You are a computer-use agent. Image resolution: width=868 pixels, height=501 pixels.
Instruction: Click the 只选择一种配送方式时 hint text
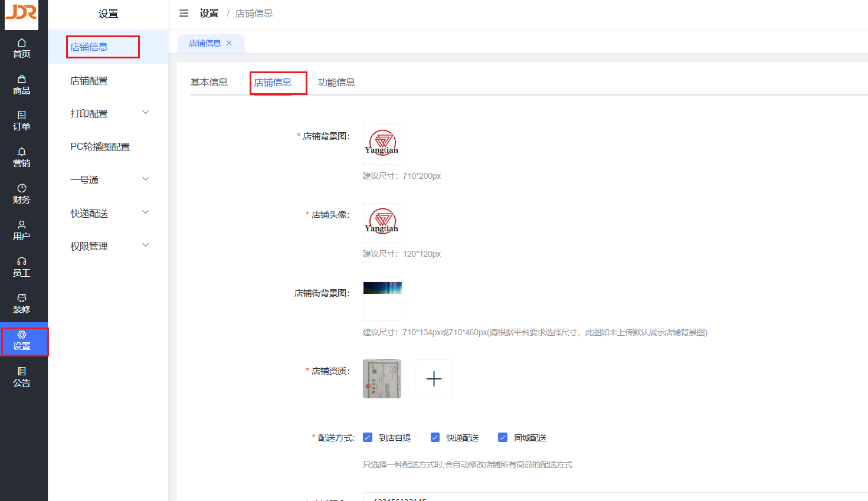point(467,464)
